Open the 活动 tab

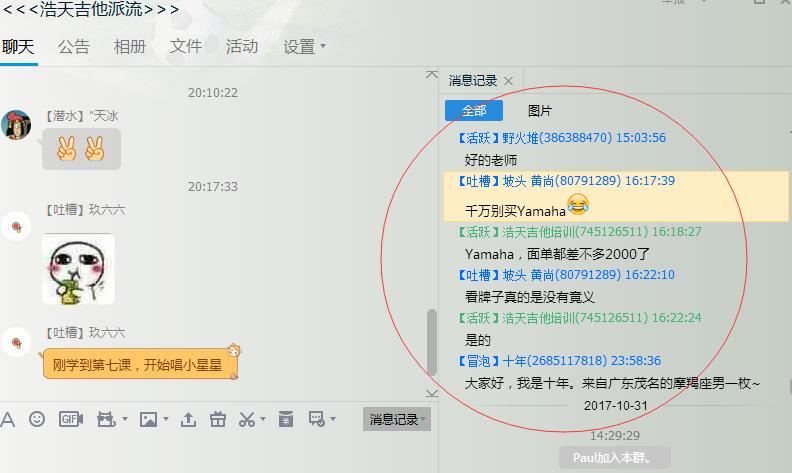tap(242, 47)
